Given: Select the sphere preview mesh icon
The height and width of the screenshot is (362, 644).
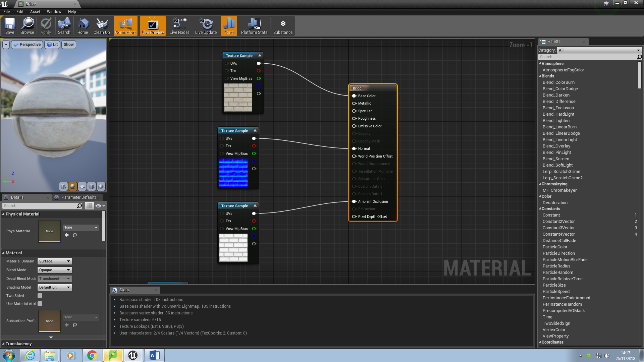Looking at the screenshot, I should [72, 186].
